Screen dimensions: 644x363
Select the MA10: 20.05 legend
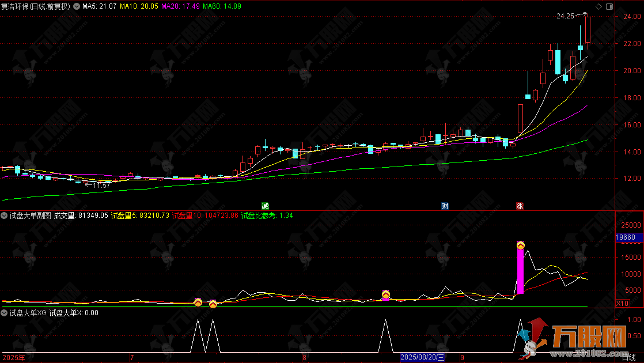(139, 6)
